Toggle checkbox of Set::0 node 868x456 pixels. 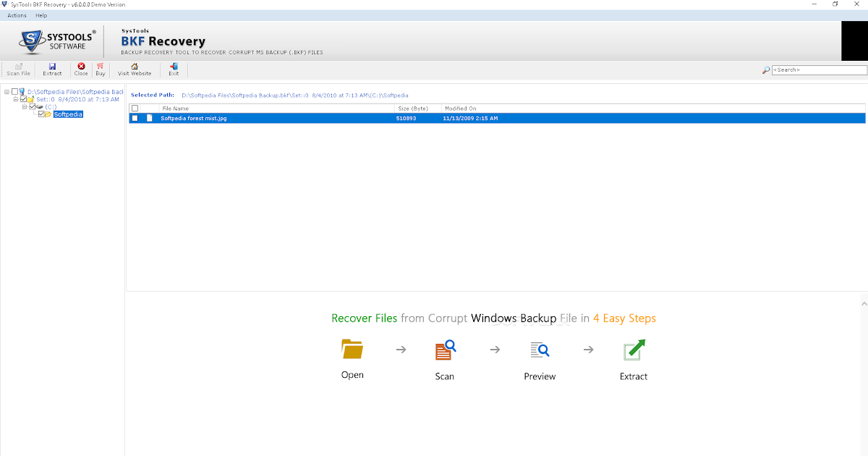point(23,99)
